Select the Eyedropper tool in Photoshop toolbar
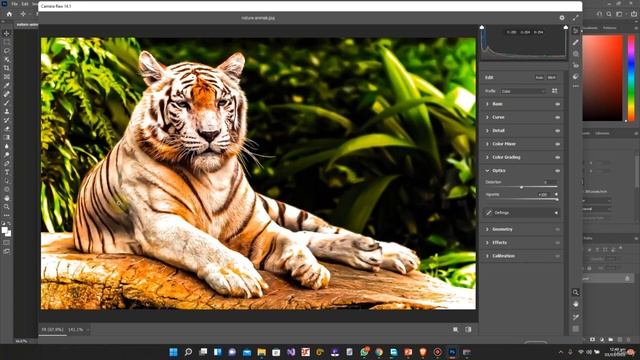Image resolution: width=640 pixels, height=360 pixels. click(7, 85)
